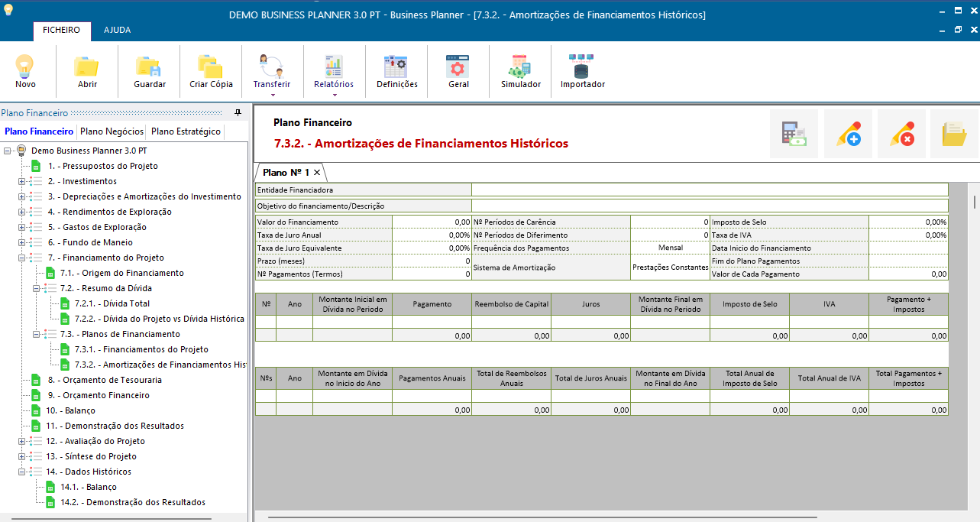Click the calculator with banknote icon
Screen dimensions: 980x522
coord(794,134)
